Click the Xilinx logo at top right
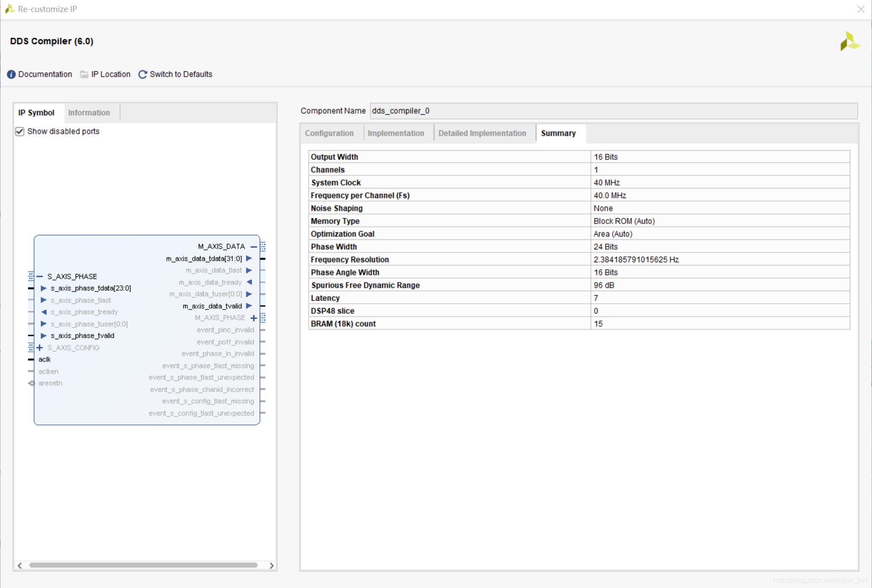The image size is (872, 588). click(849, 41)
